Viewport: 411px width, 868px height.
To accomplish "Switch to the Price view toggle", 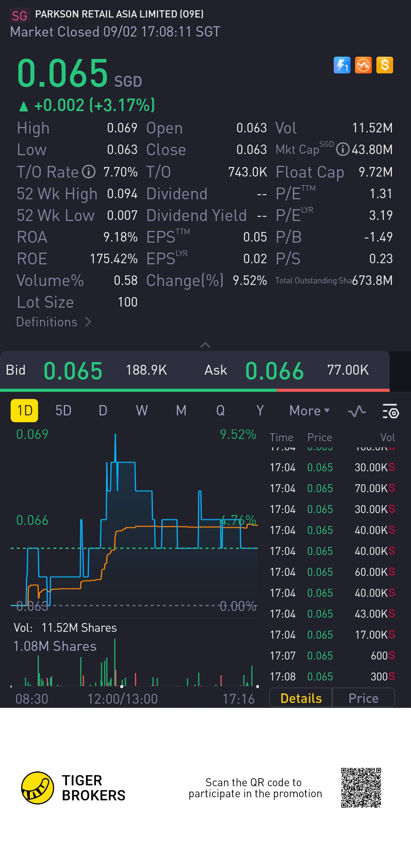I will [363, 698].
